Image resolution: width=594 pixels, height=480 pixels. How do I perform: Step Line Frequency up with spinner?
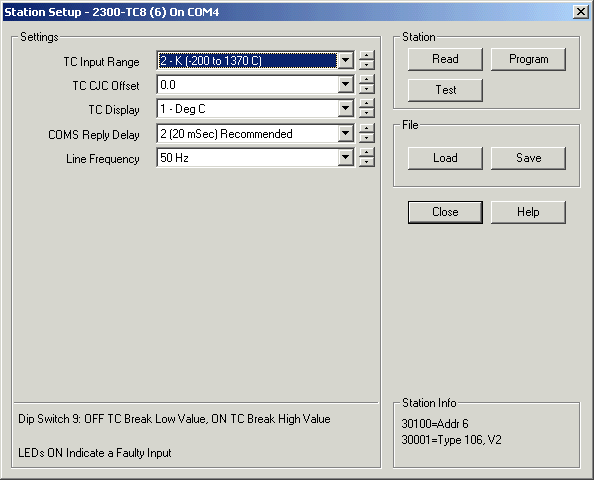(x=366, y=153)
